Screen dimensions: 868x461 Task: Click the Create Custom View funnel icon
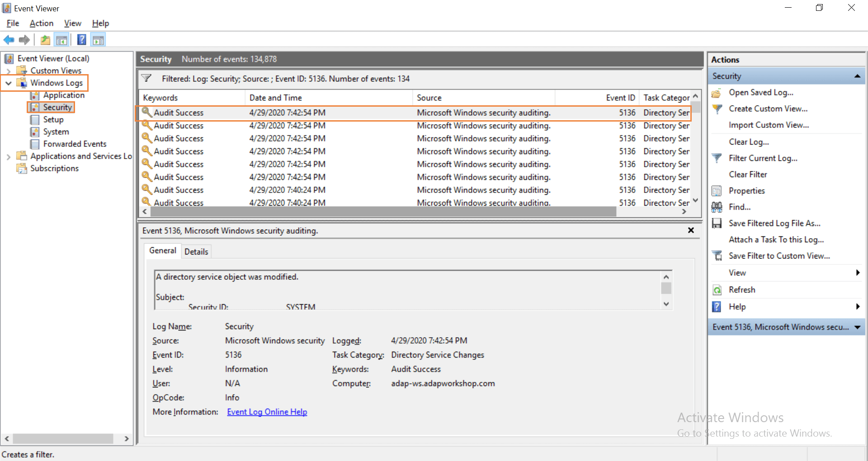tap(717, 109)
